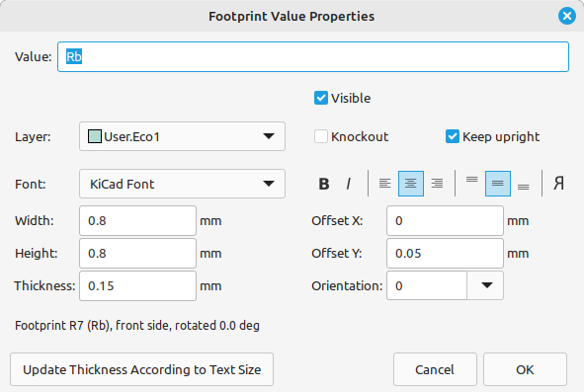Set horizontal alignment to center

(411, 184)
